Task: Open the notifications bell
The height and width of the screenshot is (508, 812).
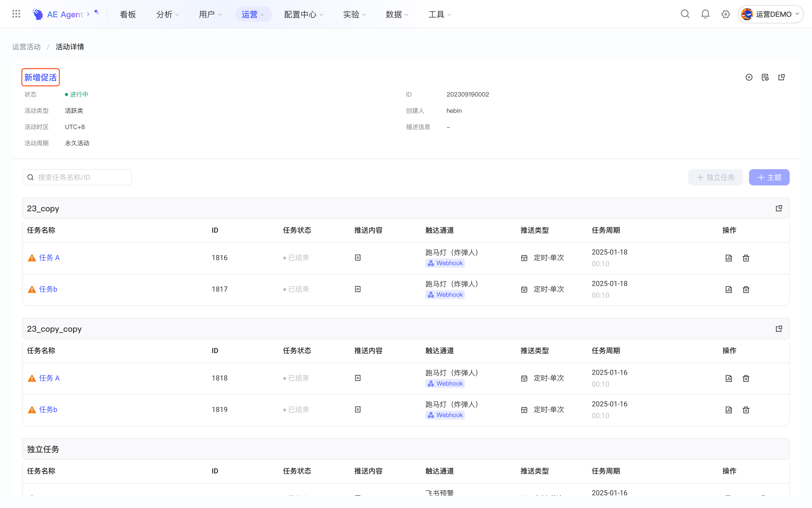Action: [705, 14]
